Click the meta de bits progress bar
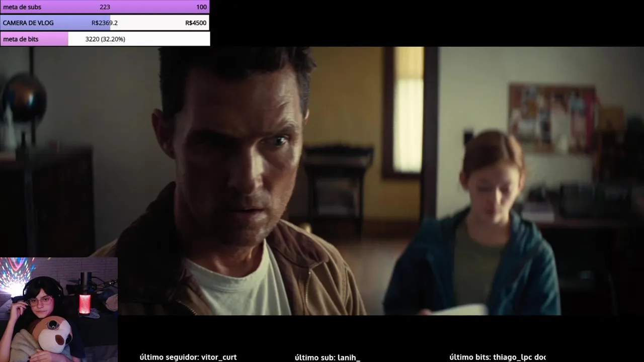 [x=105, y=39]
